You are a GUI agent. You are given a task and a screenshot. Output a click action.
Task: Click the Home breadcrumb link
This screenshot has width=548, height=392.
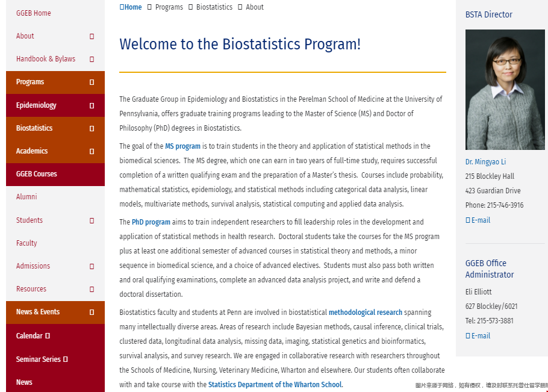tap(132, 7)
